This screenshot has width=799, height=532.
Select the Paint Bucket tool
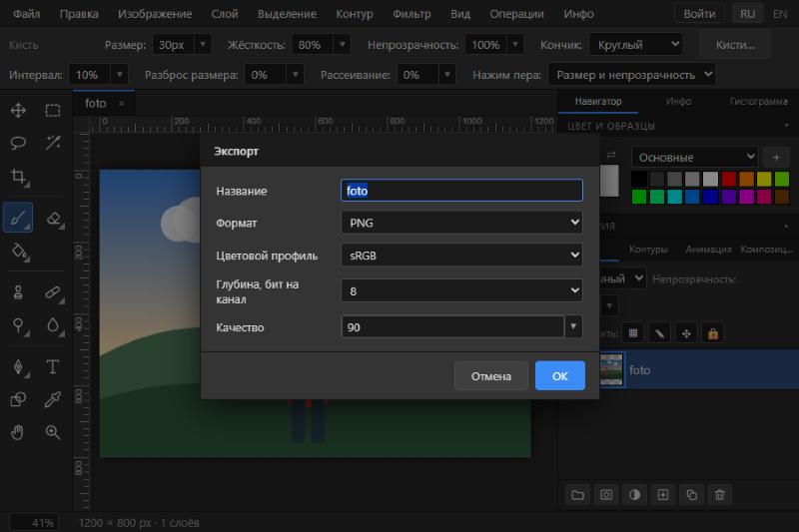click(x=19, y=252)
